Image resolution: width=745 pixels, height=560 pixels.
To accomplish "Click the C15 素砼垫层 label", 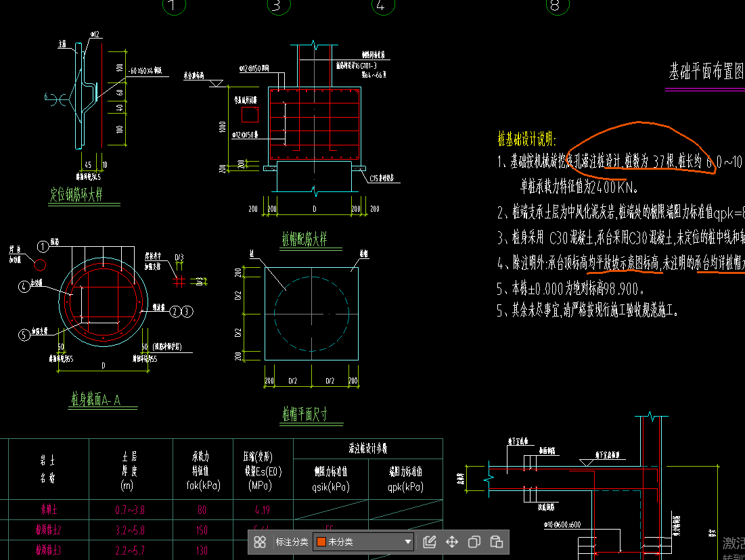I will click(382, 178).
